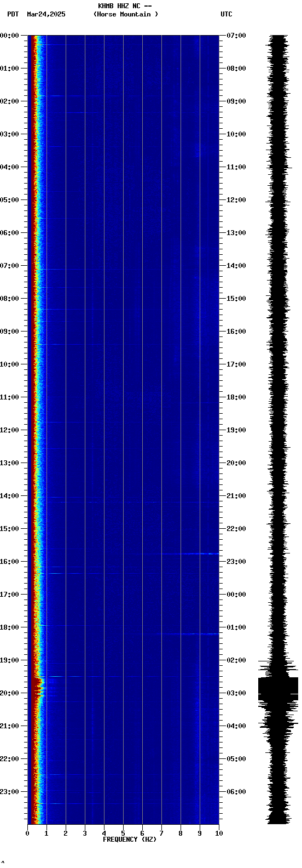Screen dimensions: 302x868
Task: Click frequency axis tick label 6
Action: tap(142, 833)
